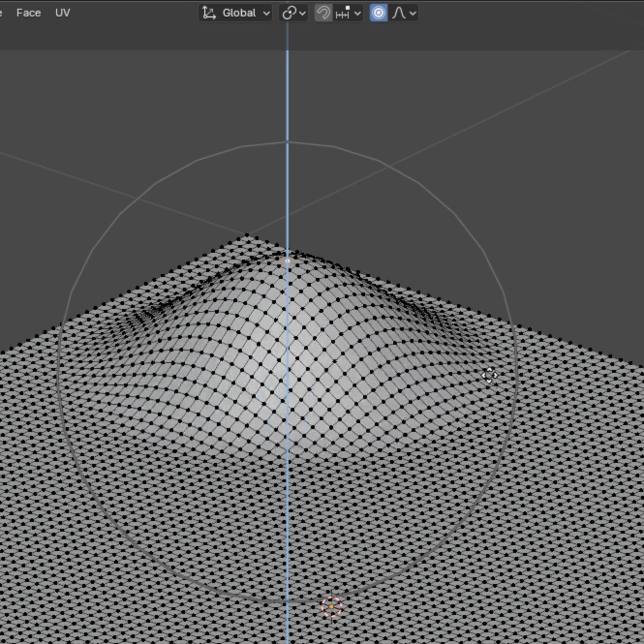Viewport: 644px width, 644px height.
Task: Open the transform pivot point dropdown
Action: click(x=294, y=13)
